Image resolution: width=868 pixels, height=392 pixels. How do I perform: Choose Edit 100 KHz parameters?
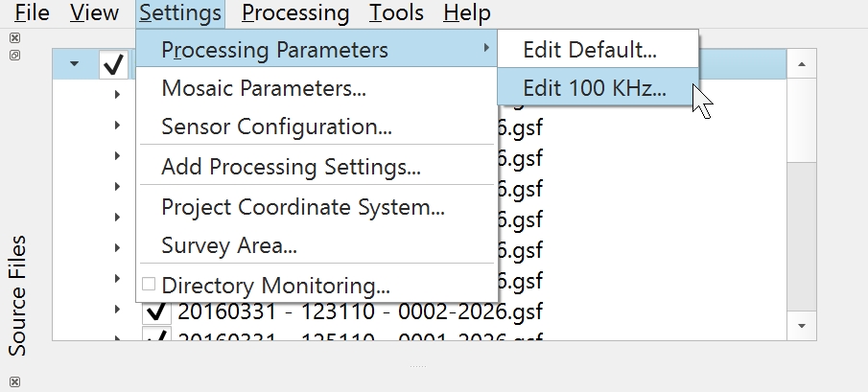(595, 88)
